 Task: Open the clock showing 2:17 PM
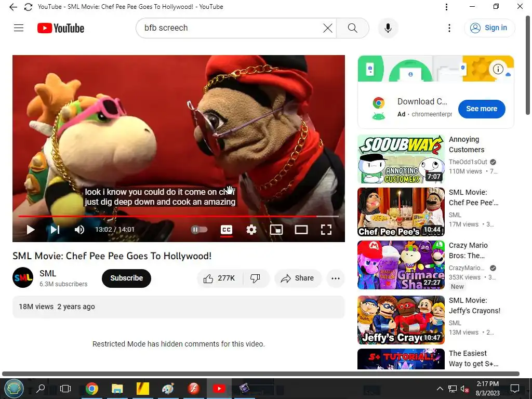click(x=487, y=389)
